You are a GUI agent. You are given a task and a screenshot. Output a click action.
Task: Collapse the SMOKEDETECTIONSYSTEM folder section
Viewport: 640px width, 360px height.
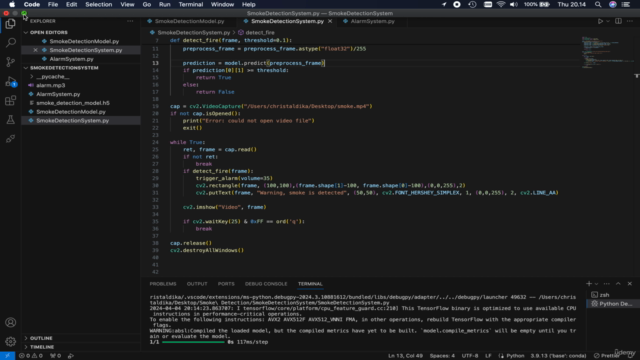pos(64,68)
